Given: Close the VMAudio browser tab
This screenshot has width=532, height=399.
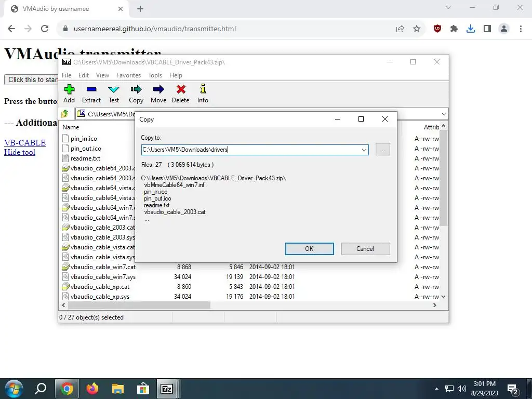Looking at the screenshot, I should click(121, 9).
